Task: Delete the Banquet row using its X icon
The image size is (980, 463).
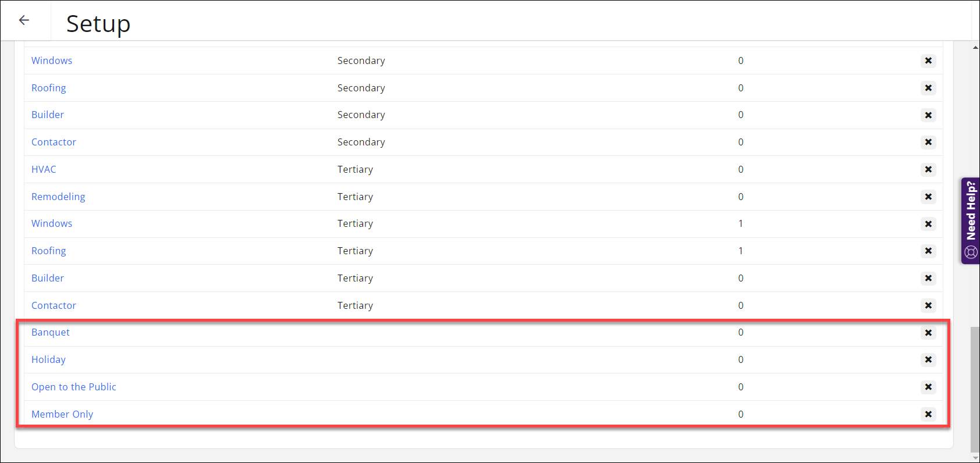Action: tap(928, 333)
